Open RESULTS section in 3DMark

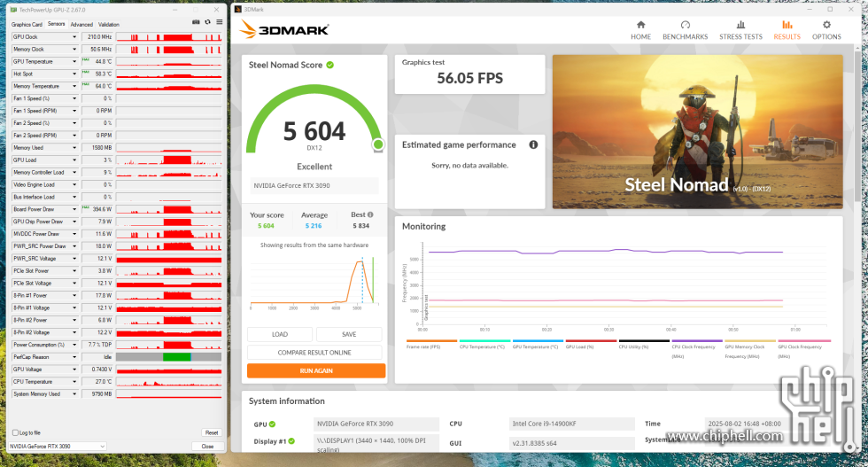click(x=787, y=30)
